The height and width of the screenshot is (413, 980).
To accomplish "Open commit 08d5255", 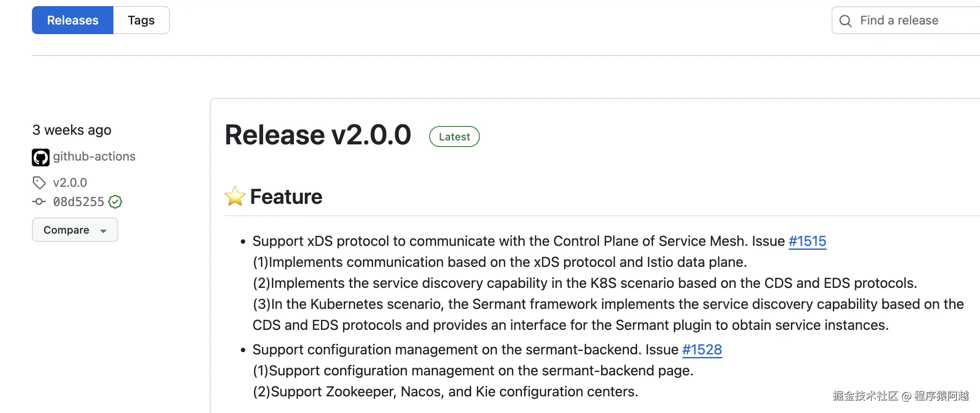I will pos(79,202).
